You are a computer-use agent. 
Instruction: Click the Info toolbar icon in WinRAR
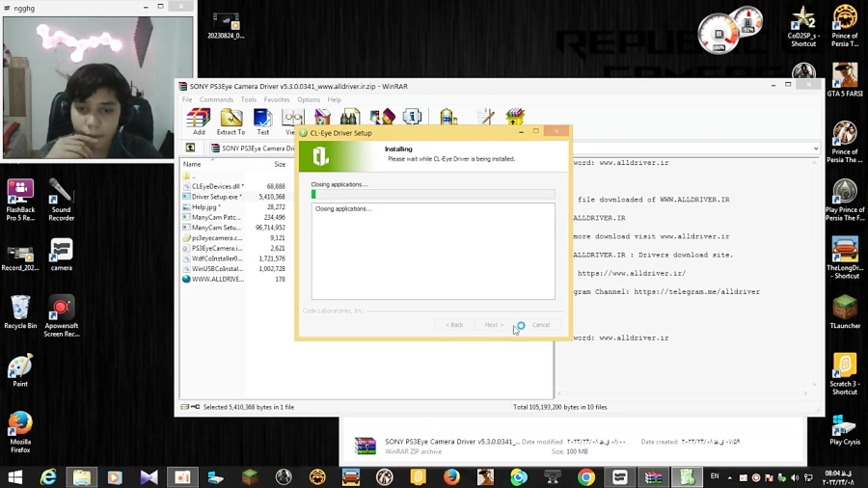pos(413,117)
